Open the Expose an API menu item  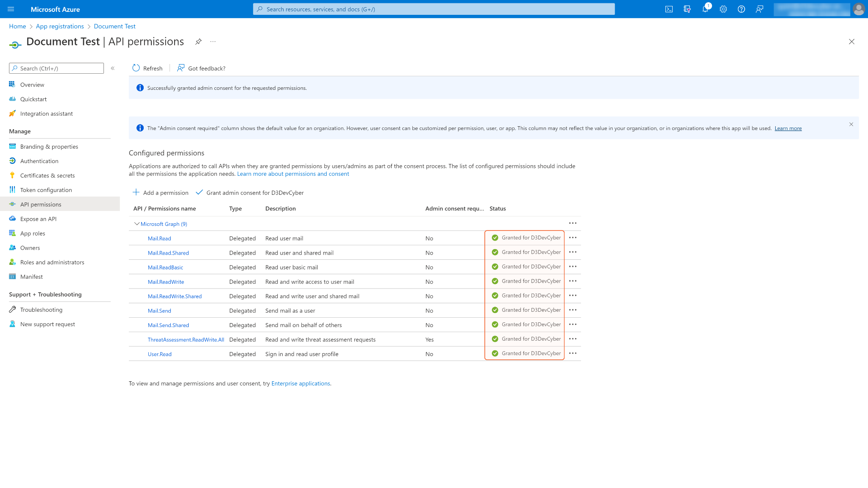pyautogui.click(x=38, y=219)
